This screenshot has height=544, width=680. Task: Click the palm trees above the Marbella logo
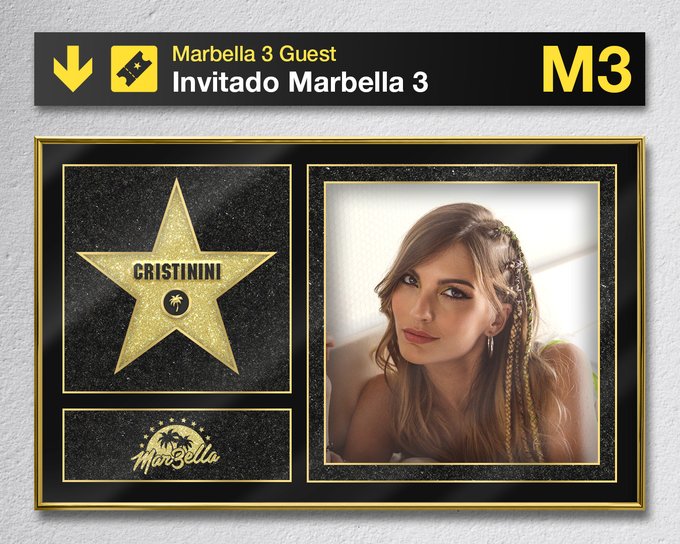tap(176, 438)
